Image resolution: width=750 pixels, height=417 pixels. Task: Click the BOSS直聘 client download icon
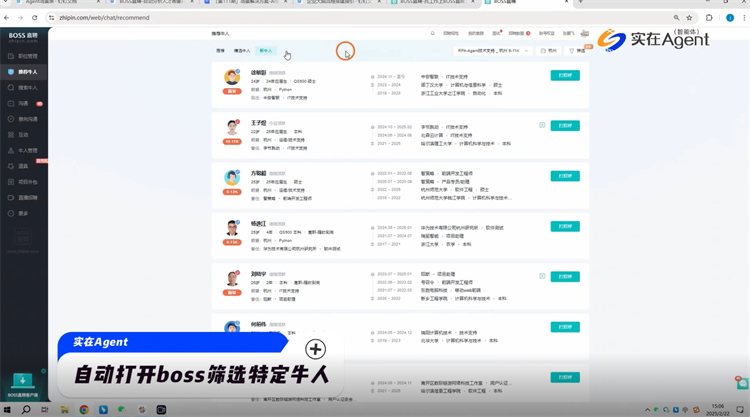(22, 381)
